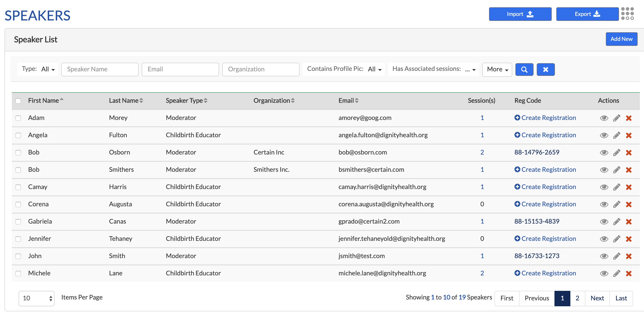View Jennifer Tehaney's details eye icon

click(x=604, y=239)
